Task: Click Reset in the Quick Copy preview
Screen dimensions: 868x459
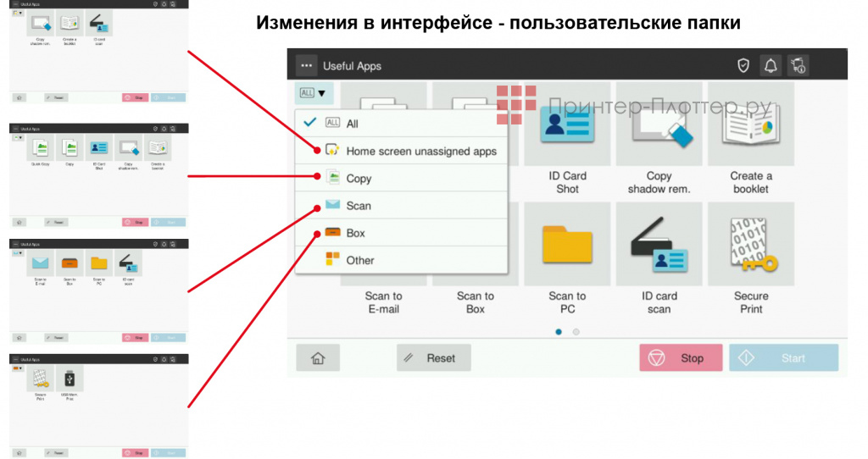Action: pos(56,223)
